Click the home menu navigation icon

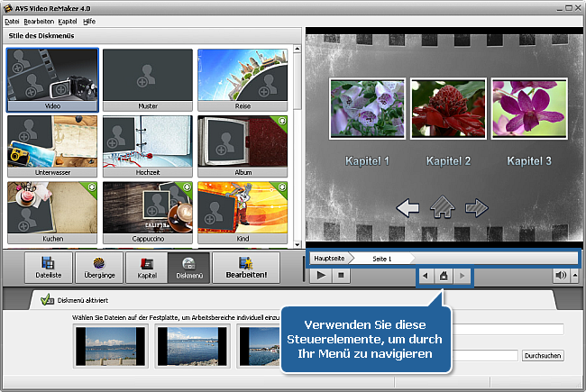coord(444,276)
